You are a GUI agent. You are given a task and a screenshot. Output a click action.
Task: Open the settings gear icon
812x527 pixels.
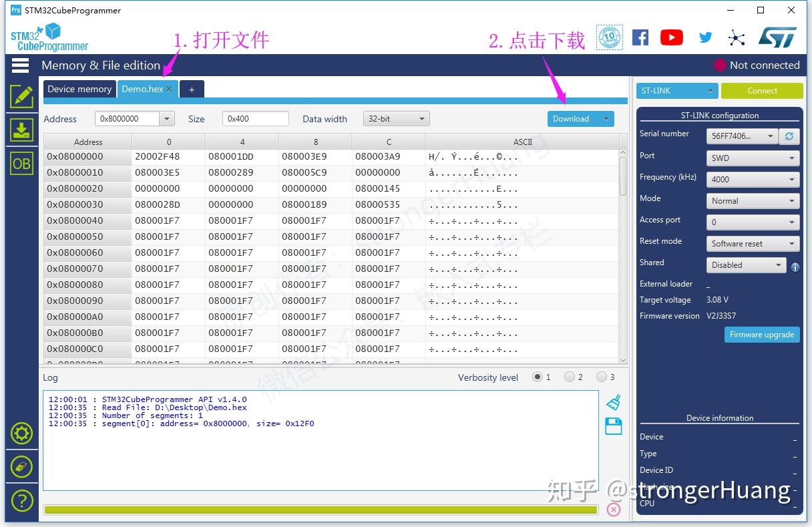click(21, 433)
